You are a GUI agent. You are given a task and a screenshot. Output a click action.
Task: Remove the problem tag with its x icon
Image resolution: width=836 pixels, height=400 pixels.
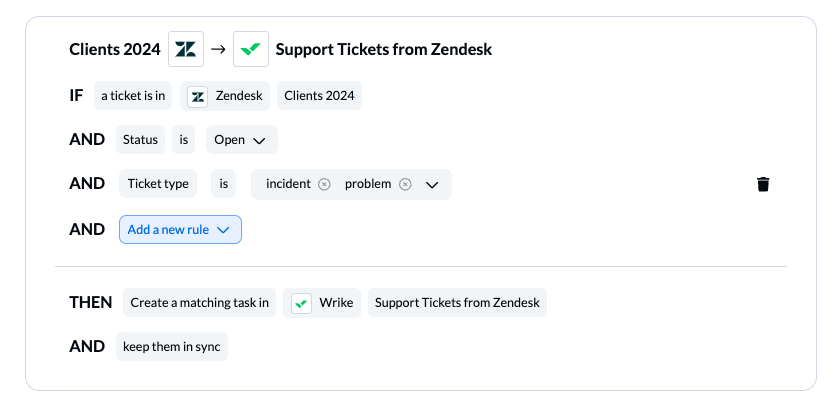[x=405, y=184]
